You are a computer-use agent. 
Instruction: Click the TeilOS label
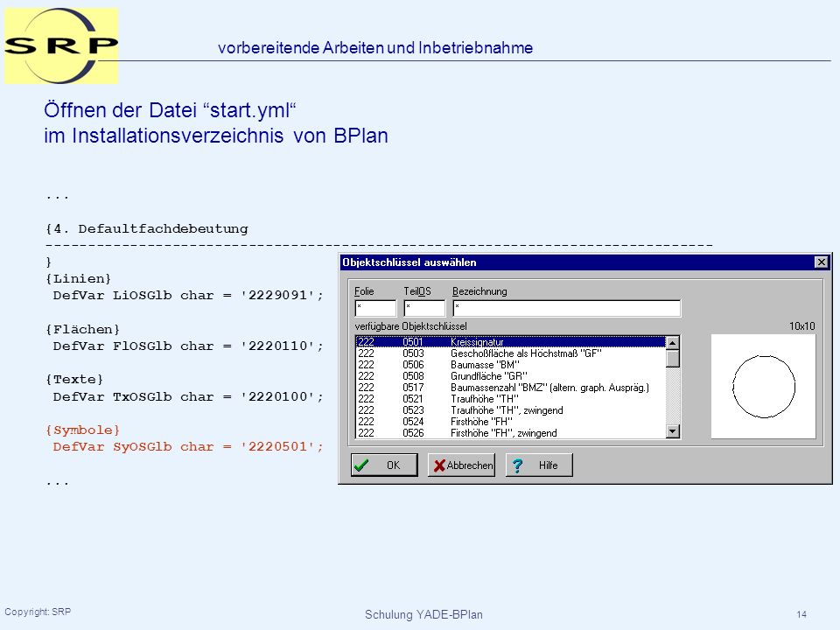point(417,291)
